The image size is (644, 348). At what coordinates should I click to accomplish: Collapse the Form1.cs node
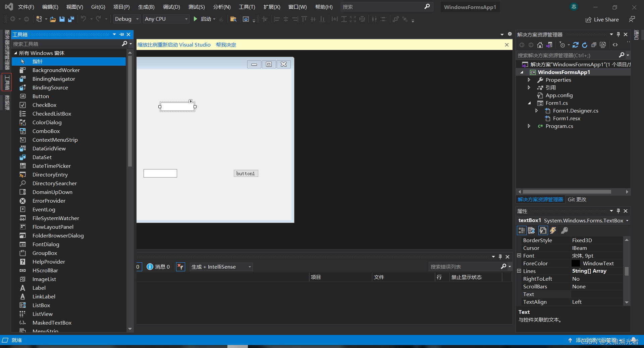(x=529, y=103)
